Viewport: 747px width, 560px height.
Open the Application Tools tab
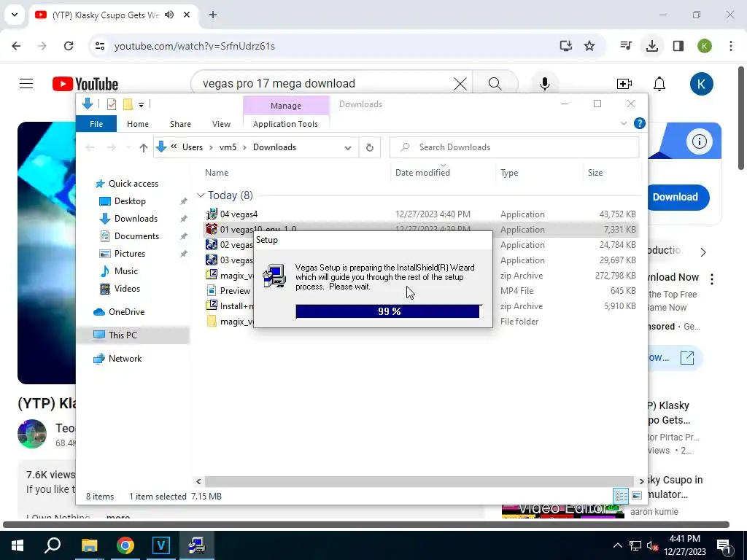click(285, 124)
